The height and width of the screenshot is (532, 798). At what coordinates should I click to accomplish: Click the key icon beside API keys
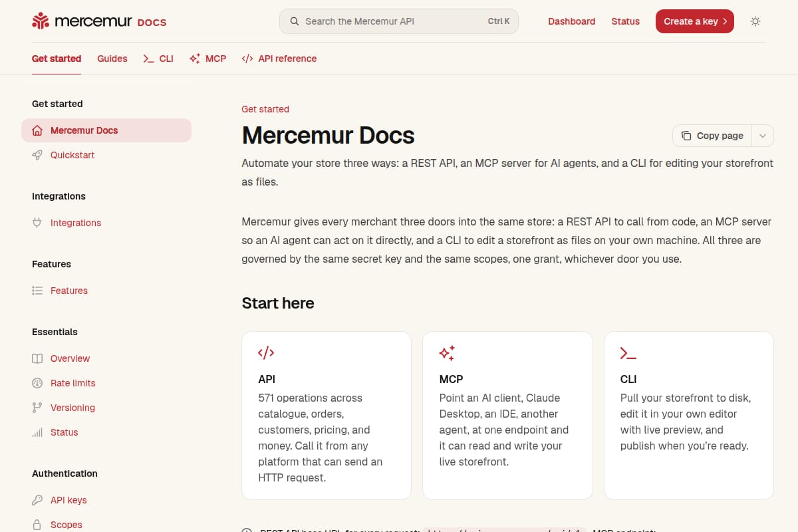click(37, 500)
